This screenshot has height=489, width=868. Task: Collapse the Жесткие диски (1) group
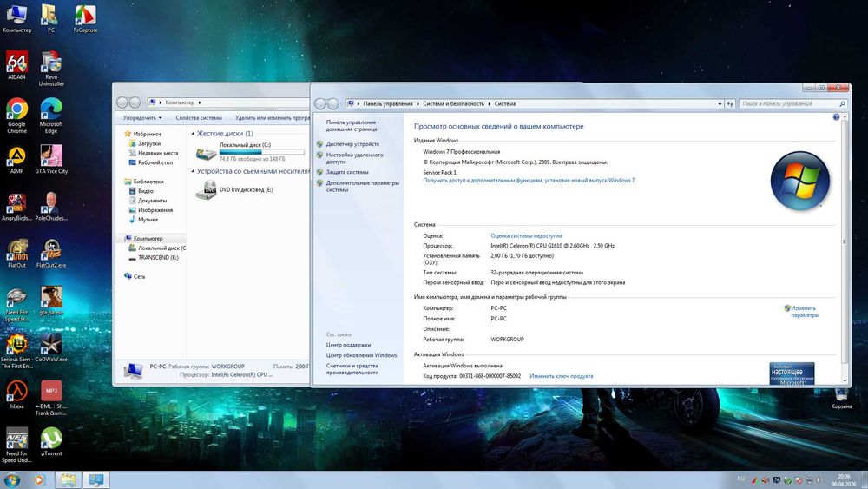[x=193, y=134]
